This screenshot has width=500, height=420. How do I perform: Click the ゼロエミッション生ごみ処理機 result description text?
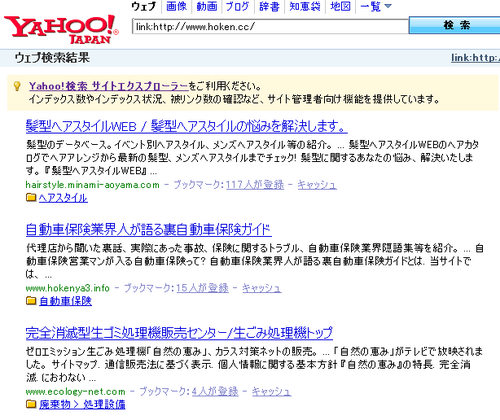[x=254, y=365]
